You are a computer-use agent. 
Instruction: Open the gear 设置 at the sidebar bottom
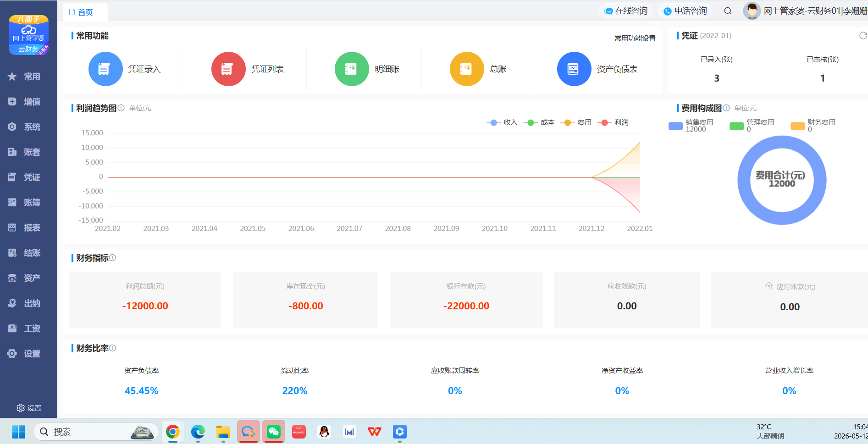pos(29,408)
